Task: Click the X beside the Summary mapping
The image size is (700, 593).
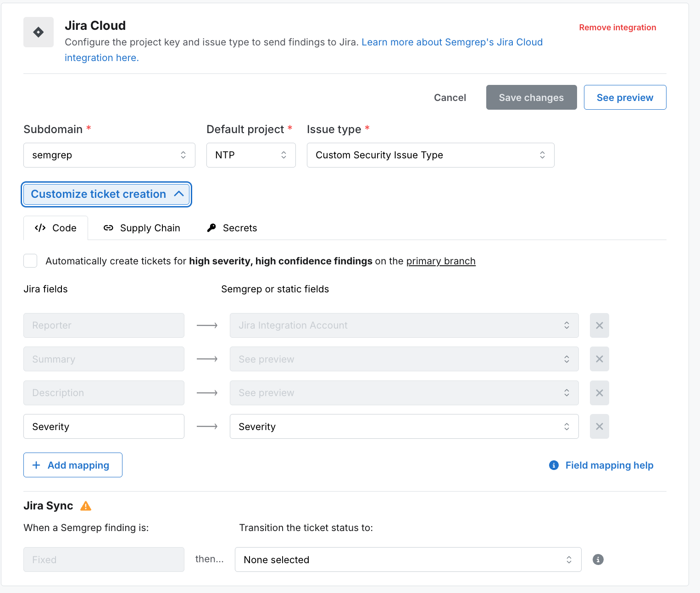Action: [x=599, y=359]
